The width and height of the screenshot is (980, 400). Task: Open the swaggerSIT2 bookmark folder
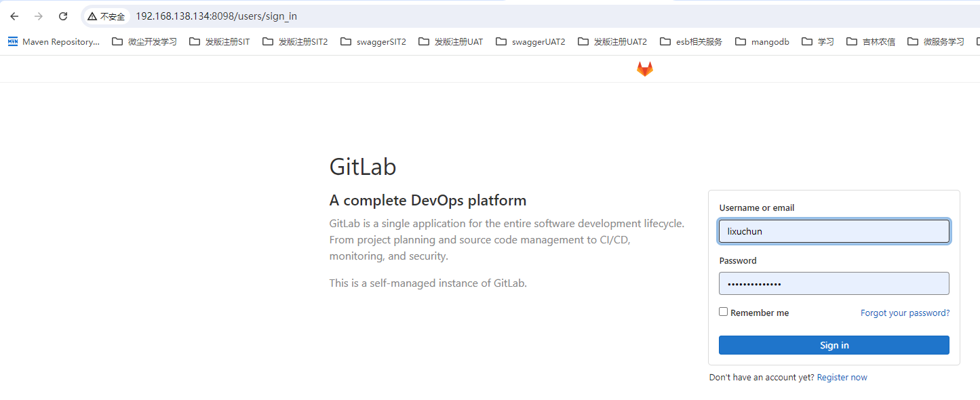coord(373,42)
